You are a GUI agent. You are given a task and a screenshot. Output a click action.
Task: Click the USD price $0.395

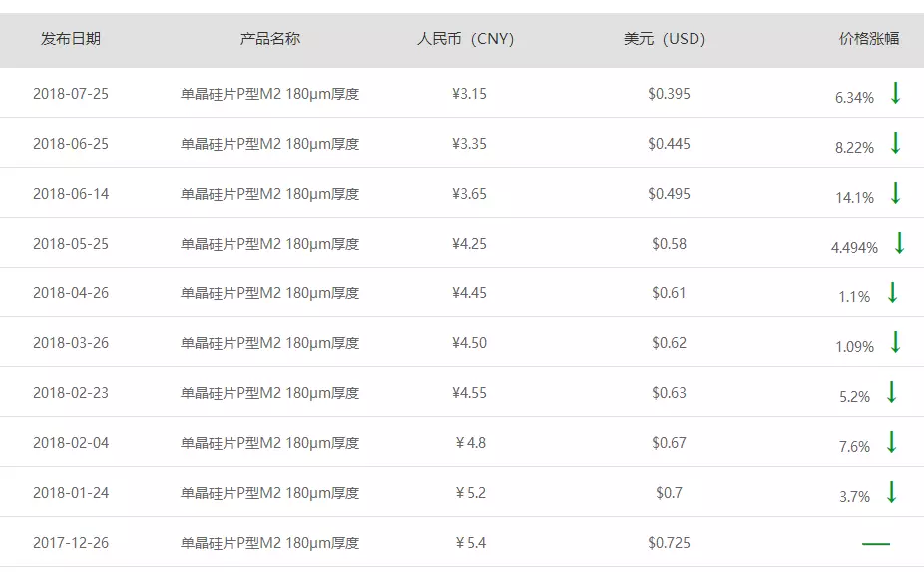tap(669, 94)
